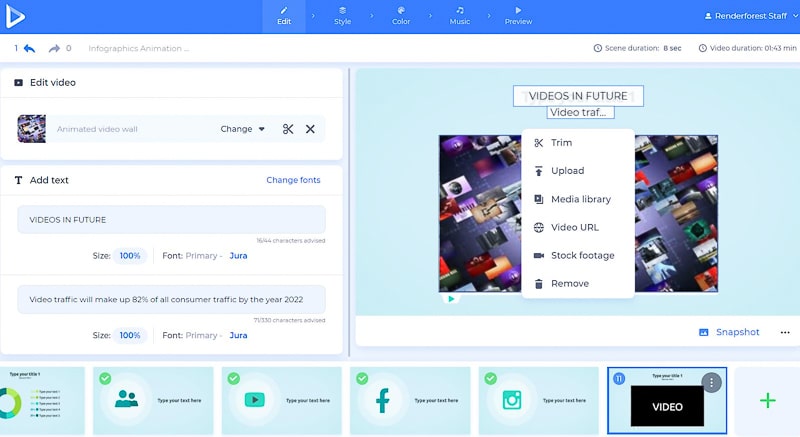Click the Edit video panel icon
The height and width of the screenshot is (437, 800).
coord(18,83)
